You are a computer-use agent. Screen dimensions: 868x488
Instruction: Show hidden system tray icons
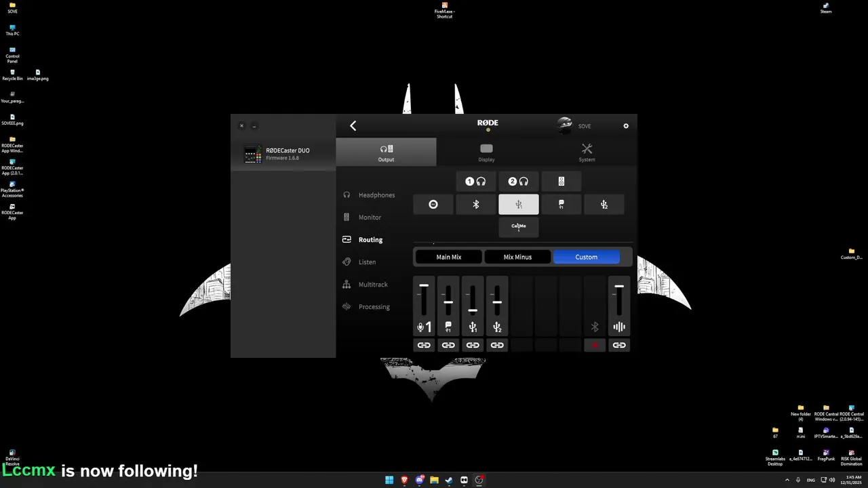coord(787,480)
